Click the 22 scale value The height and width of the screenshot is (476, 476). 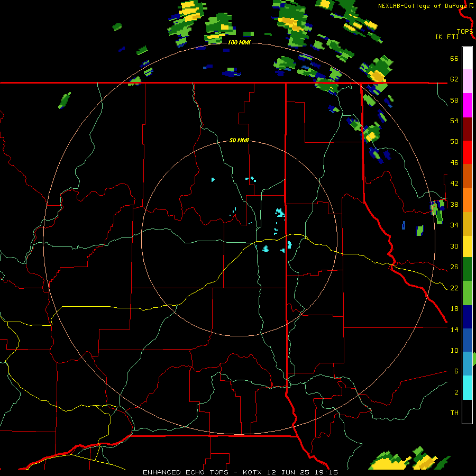(454, 288)
